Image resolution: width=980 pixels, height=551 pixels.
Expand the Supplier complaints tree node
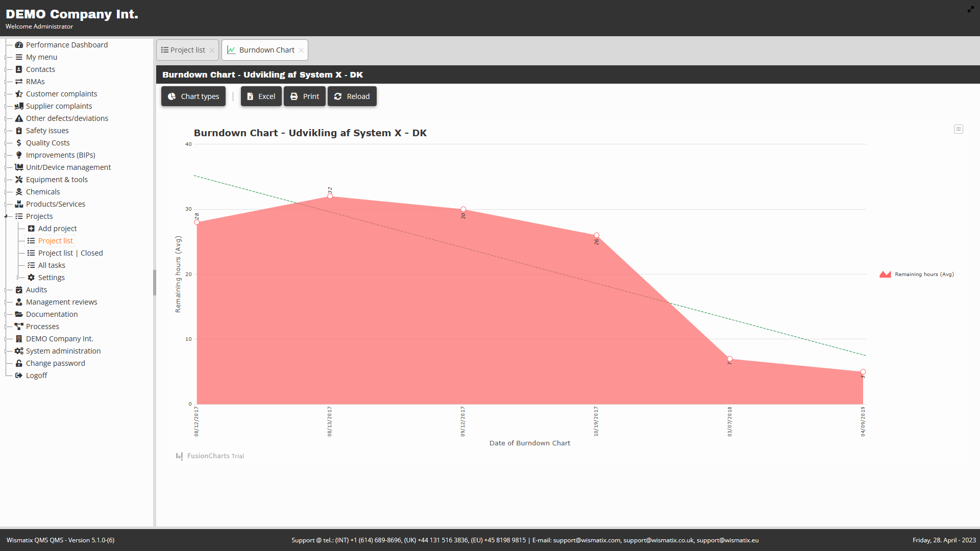6,106
